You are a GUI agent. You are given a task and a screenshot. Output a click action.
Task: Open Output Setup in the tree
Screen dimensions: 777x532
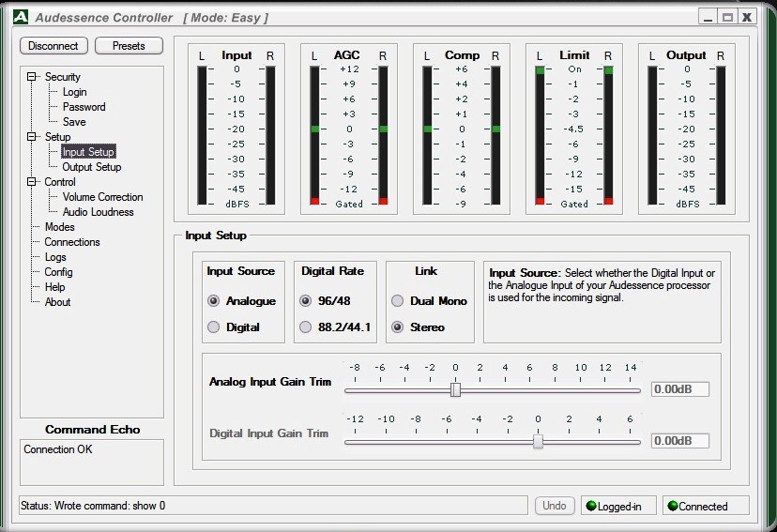[x=92, y=167]
